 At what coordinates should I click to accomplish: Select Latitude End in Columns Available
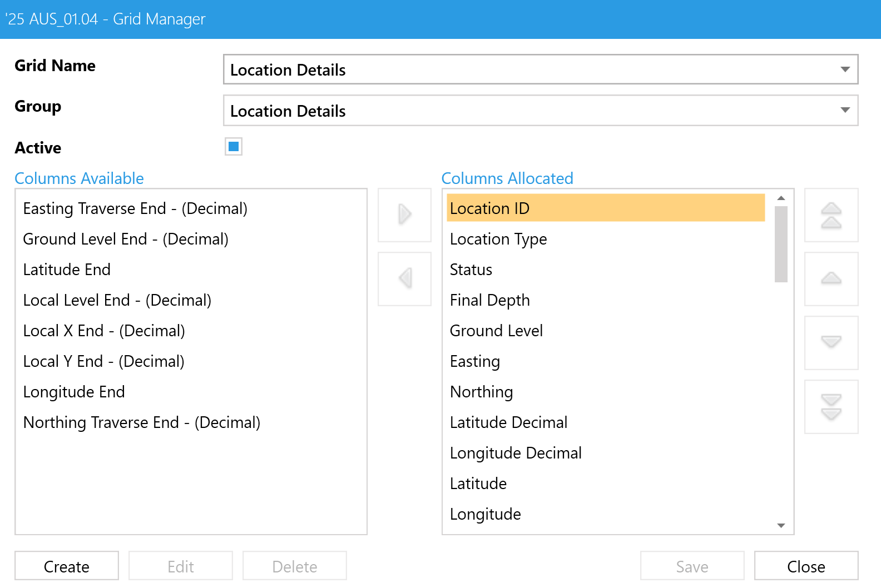[x=67, y=270]
